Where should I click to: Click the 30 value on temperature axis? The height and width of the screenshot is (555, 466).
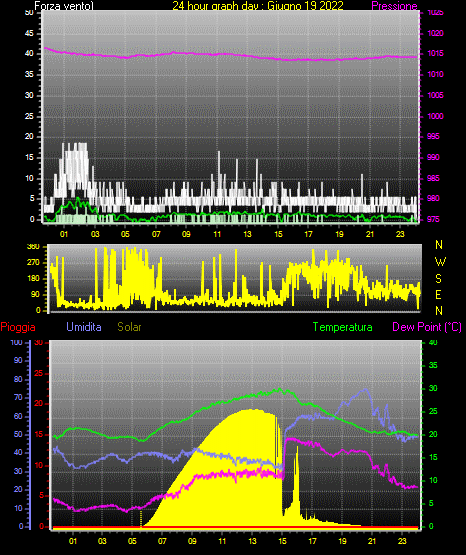coord(433,388)
